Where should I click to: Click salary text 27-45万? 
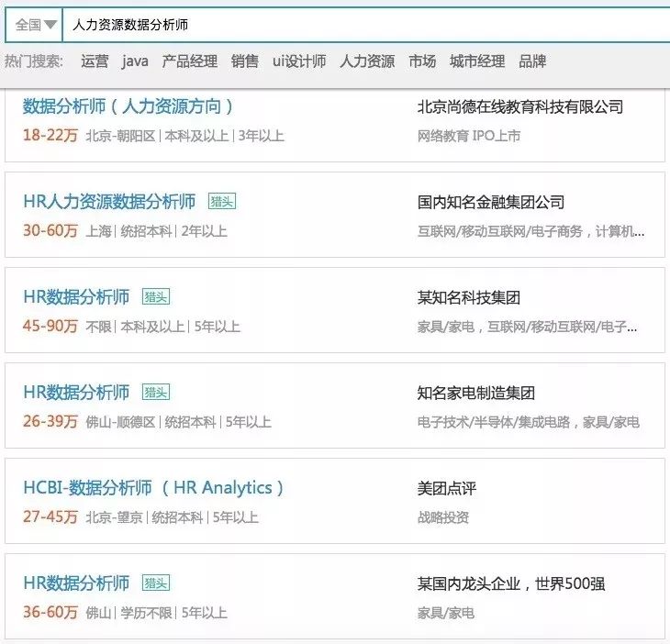coord(50,516)
